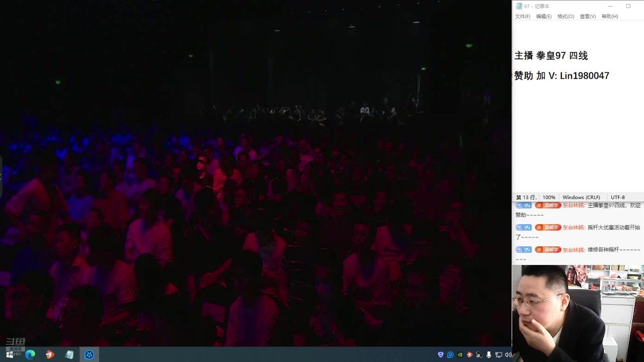644x362 pixels.
Task: Open the red bird app on the taskbar
Action: coord(50,354)
